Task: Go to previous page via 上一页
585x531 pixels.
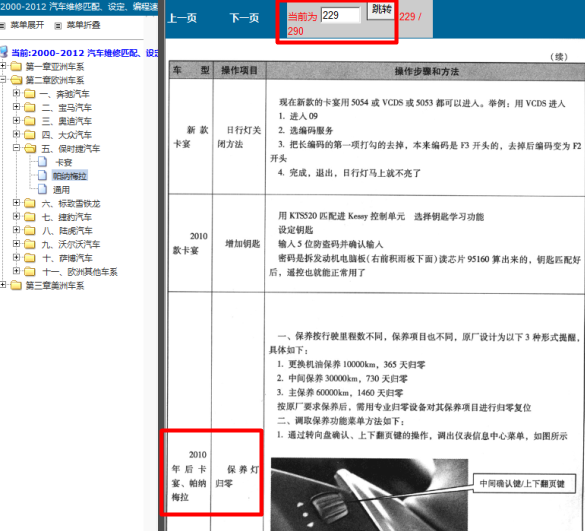Action: pos(182,18)
